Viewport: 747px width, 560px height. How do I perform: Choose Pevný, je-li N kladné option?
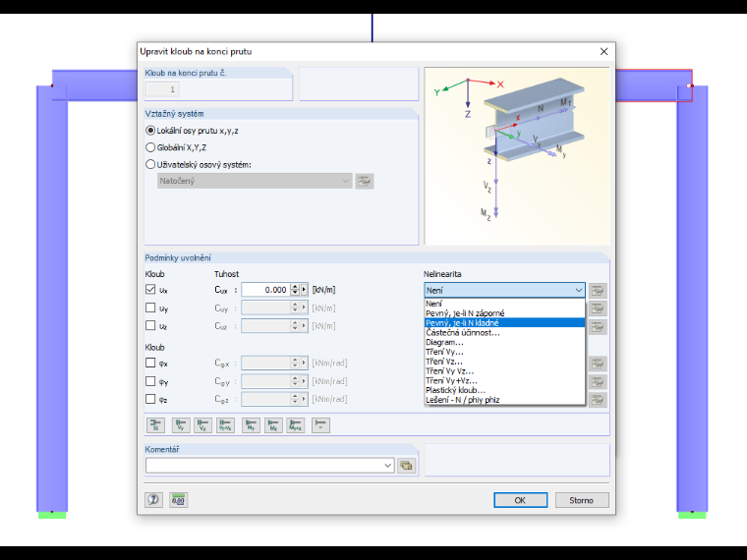504,322
